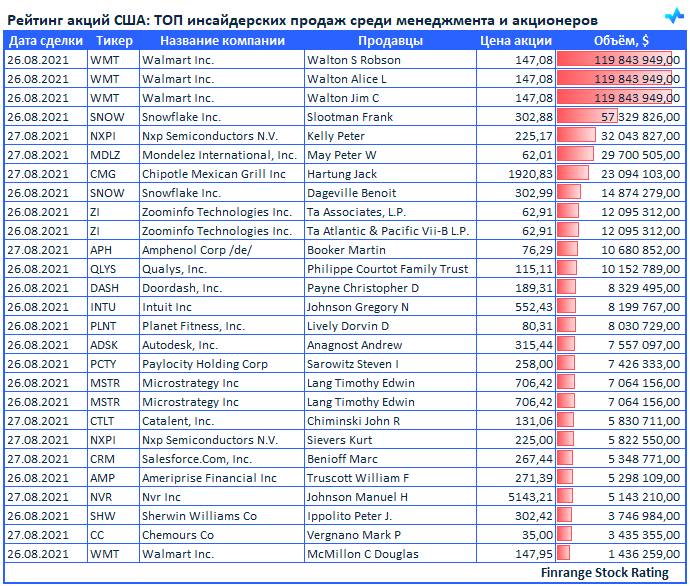Select the ticker ADSK
The image size is (690, 586).
tap(104, 345)
